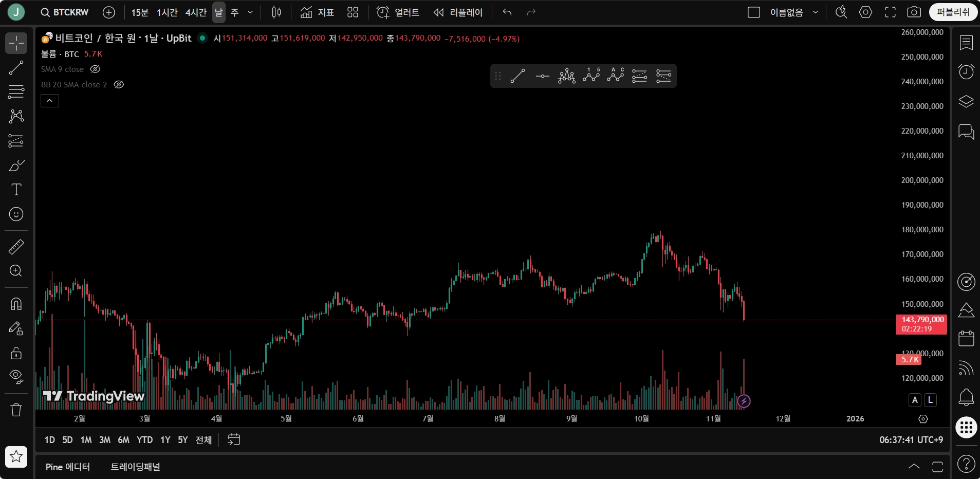Set the date range to YTD

tap(144, 440)
